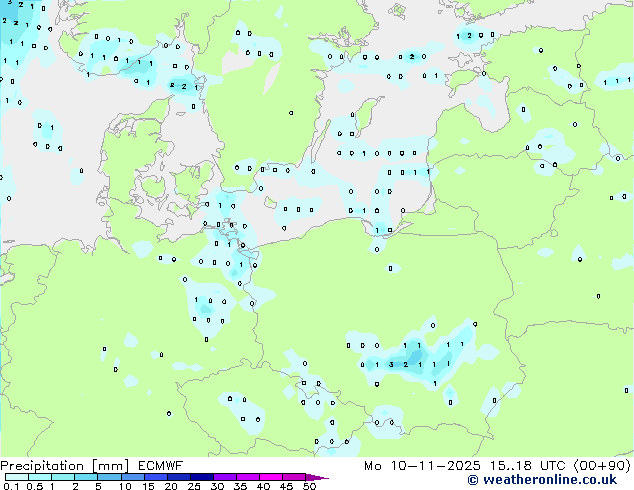Click the 40–45 mm magenta legend swatch
Image resolution: width=634 pixels, height=490 pixels.
tap(271, 477)
